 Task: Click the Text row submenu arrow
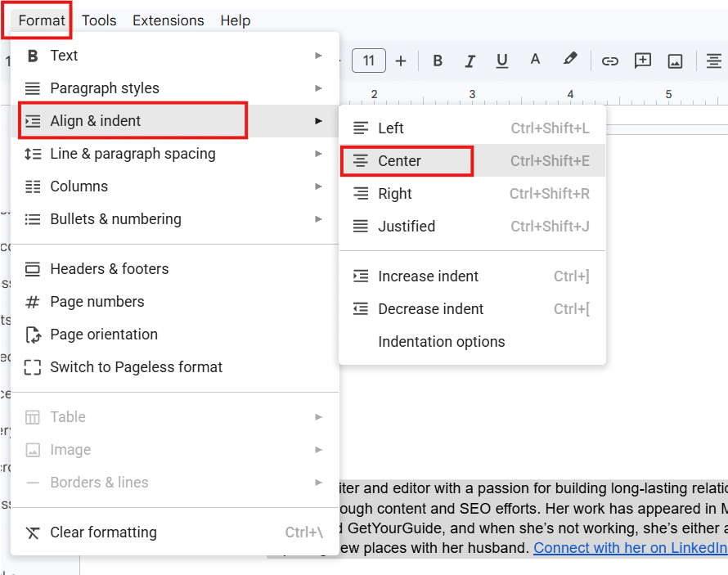click(318, 56)
